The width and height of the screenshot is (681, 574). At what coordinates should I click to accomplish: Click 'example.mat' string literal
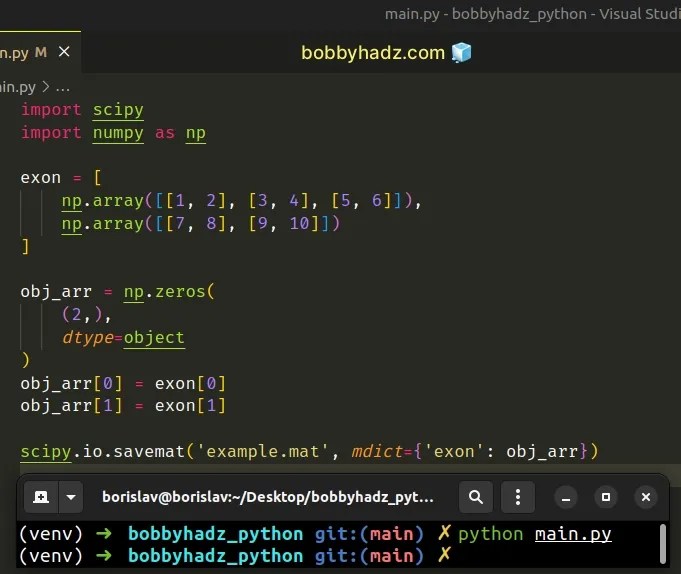[x=262, y=452]
